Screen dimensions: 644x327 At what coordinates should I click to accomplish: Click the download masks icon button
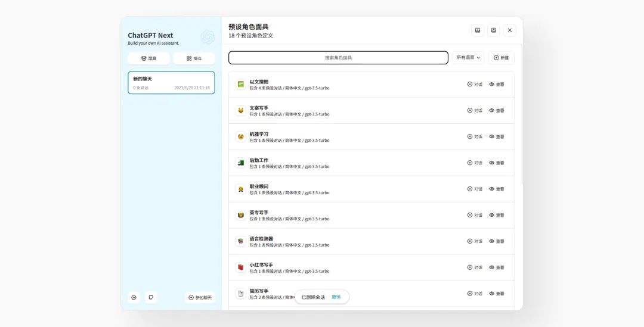[477, 30]
